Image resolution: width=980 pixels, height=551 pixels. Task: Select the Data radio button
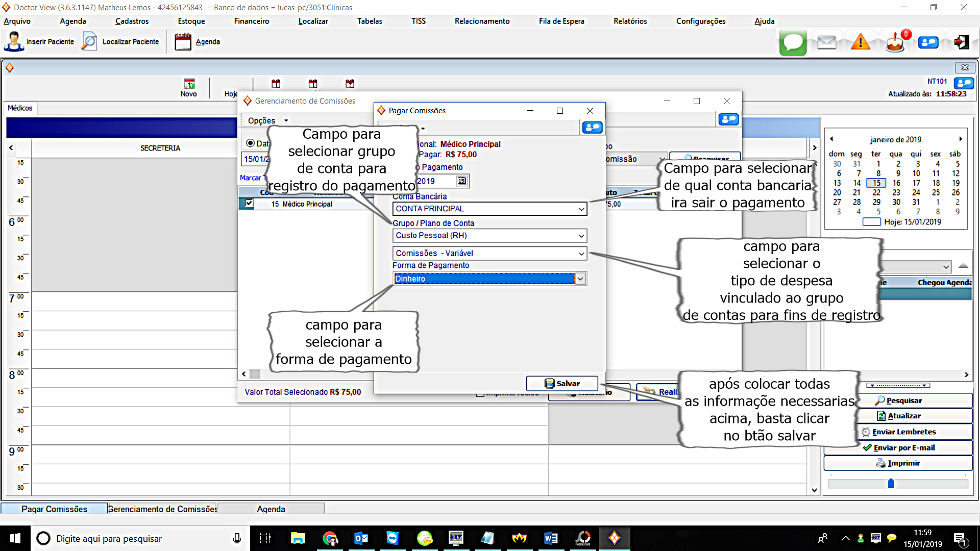[x=250, y=143]
